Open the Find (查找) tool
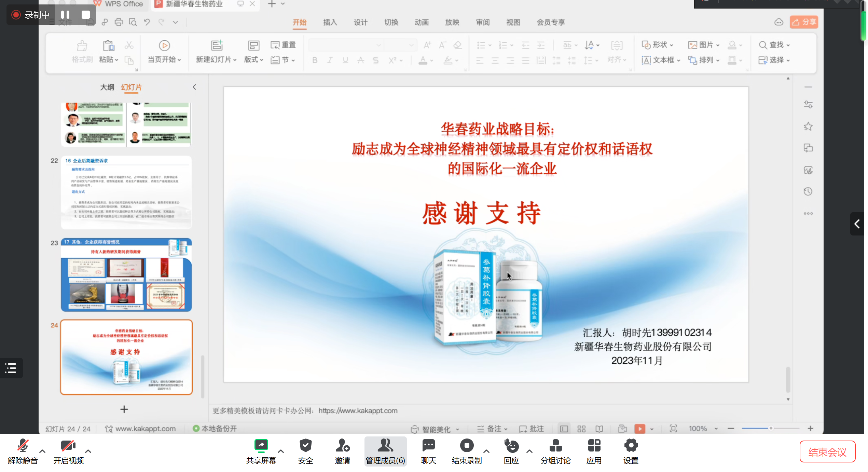868x472 pixels. (774, 45)
